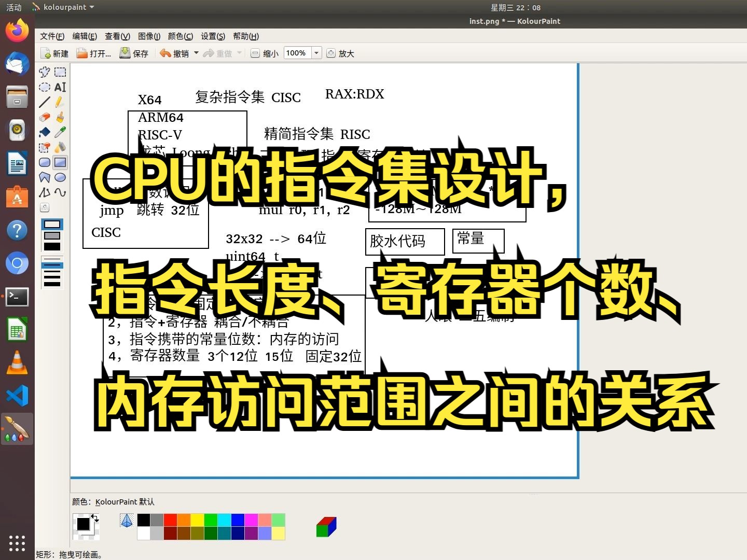Open the Image menu
The width and height of the screenshot is (747, 560).
149,36
